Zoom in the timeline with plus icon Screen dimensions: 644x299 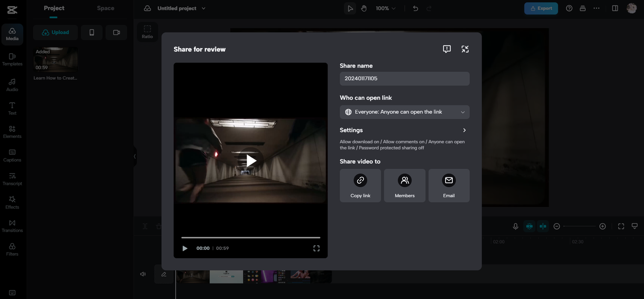point(602,227)
